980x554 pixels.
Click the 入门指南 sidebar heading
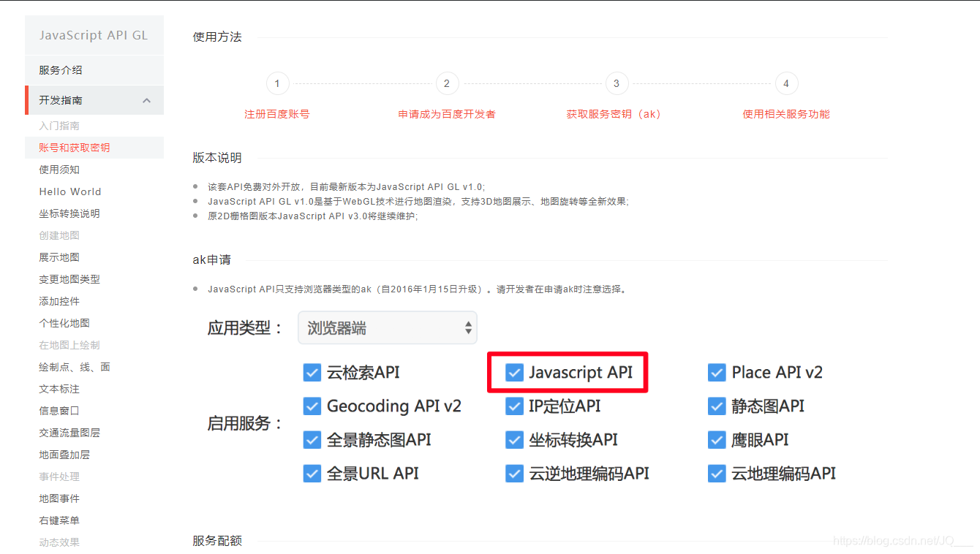[59, 126]
